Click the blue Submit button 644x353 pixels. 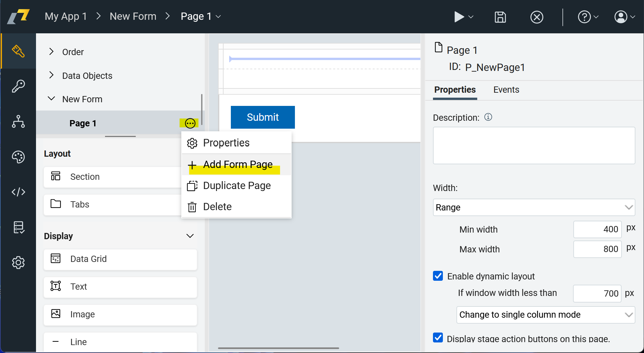[263, 117]
